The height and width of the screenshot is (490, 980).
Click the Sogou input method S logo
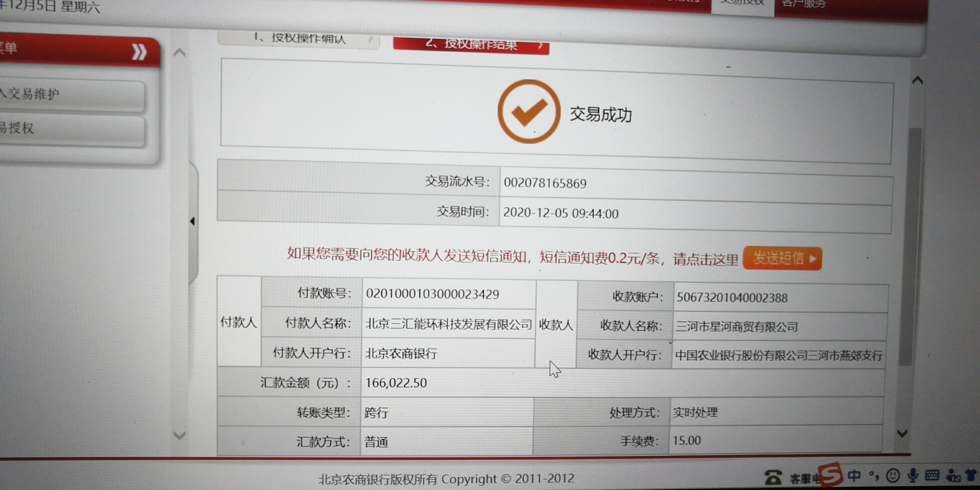830,474
